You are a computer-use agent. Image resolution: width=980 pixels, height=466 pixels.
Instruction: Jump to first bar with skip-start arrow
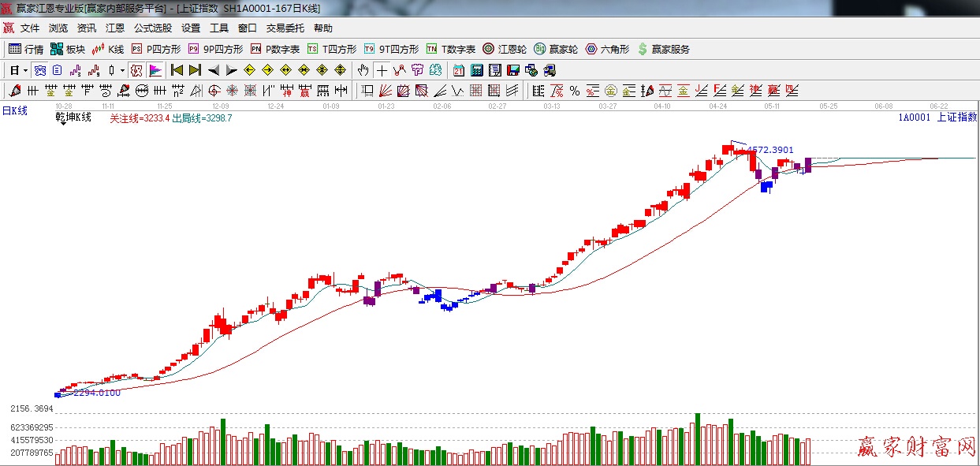(x=177, y=70)
